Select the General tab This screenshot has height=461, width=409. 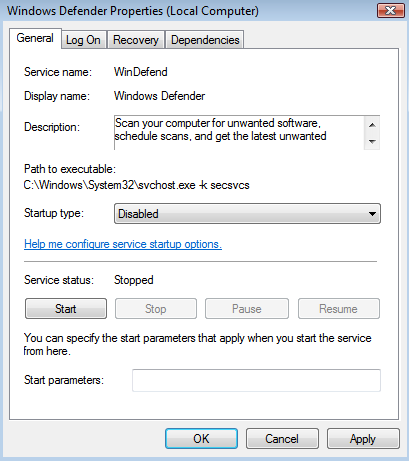(x=35, y=38)
